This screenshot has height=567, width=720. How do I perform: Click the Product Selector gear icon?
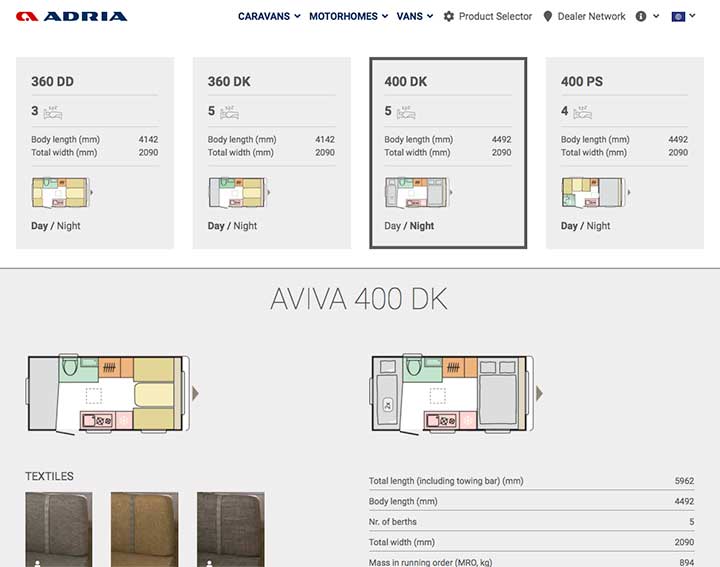pyautogui.click(x=449, y=17)
